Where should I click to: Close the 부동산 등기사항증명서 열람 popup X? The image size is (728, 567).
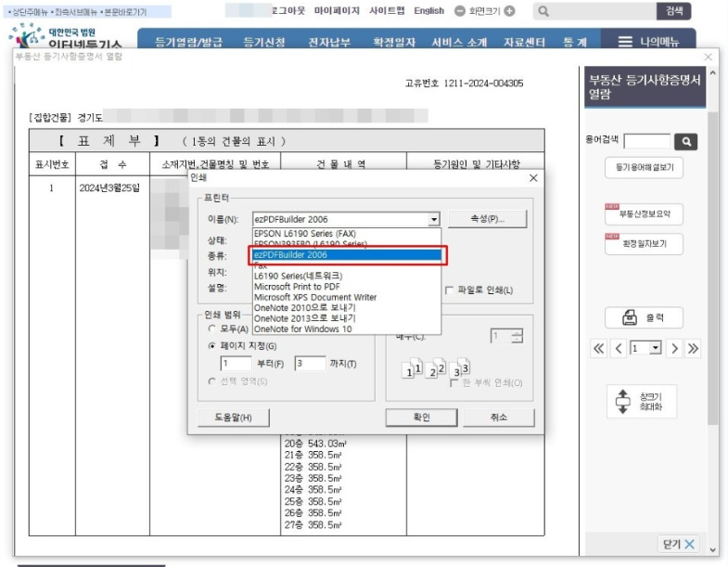[708, 57]
